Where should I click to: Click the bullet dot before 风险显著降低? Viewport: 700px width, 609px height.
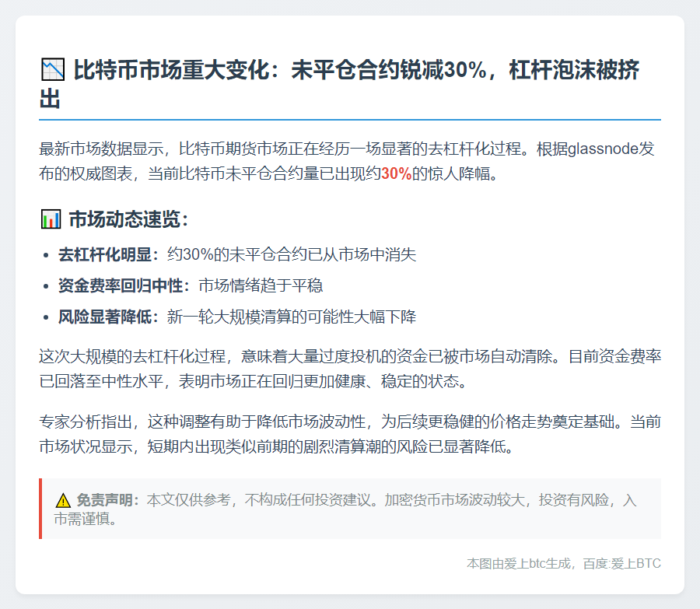45,317
